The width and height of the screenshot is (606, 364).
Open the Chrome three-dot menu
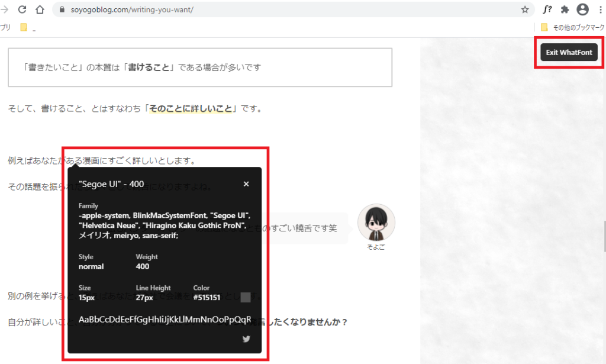tap(600, 9)
